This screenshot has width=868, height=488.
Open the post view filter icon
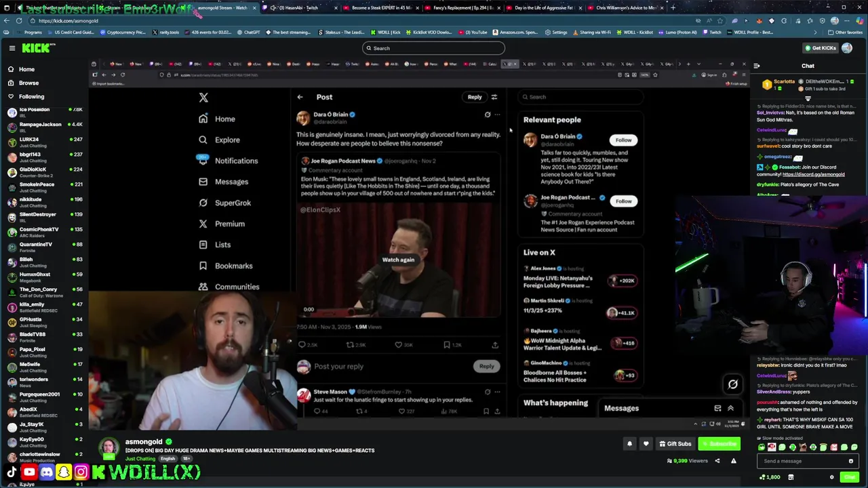494,97
